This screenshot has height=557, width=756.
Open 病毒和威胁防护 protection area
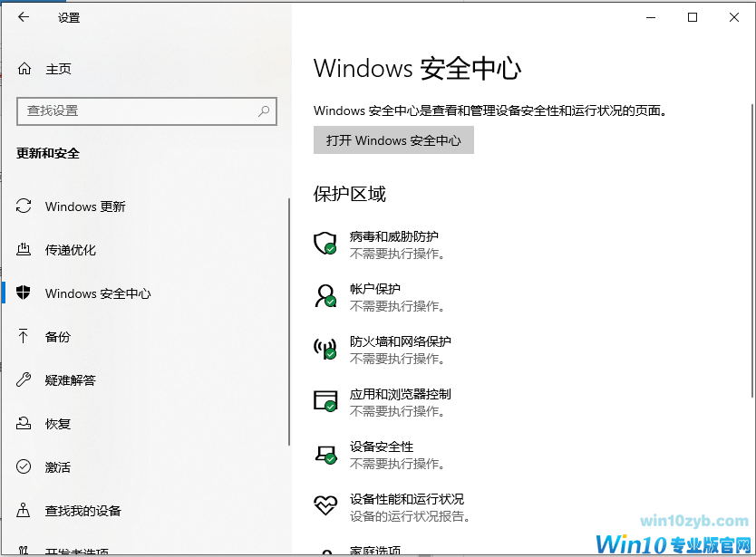(x=394, y=236)
